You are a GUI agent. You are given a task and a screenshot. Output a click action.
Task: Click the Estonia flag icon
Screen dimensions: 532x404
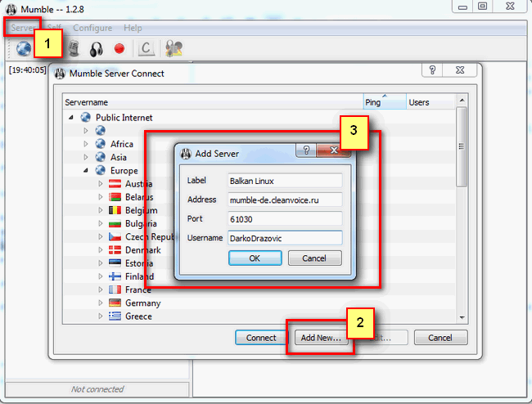[115, 263]
